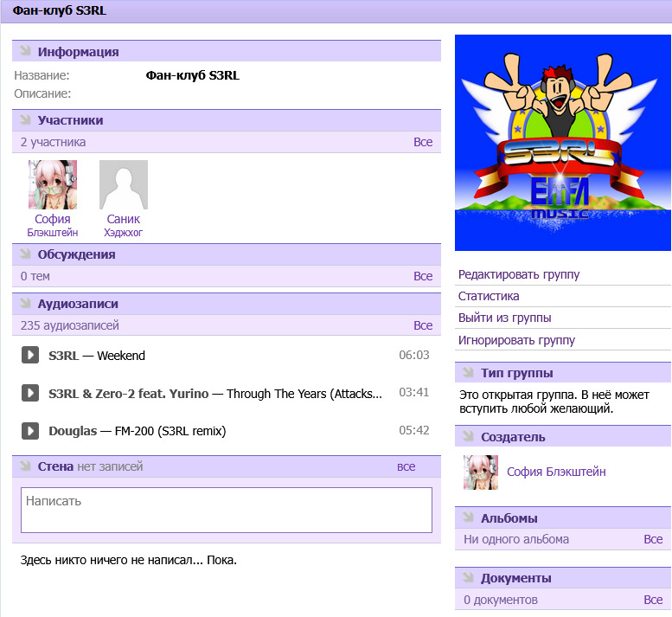Show all audio recordings via Все link
Screen dimensions: 672x617
423,325
